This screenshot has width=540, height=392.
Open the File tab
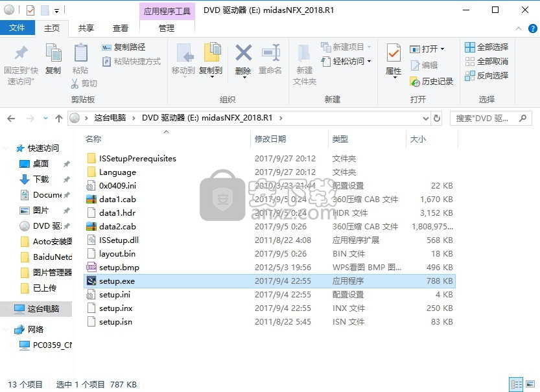pyautogui.click(x=18, y=28)
